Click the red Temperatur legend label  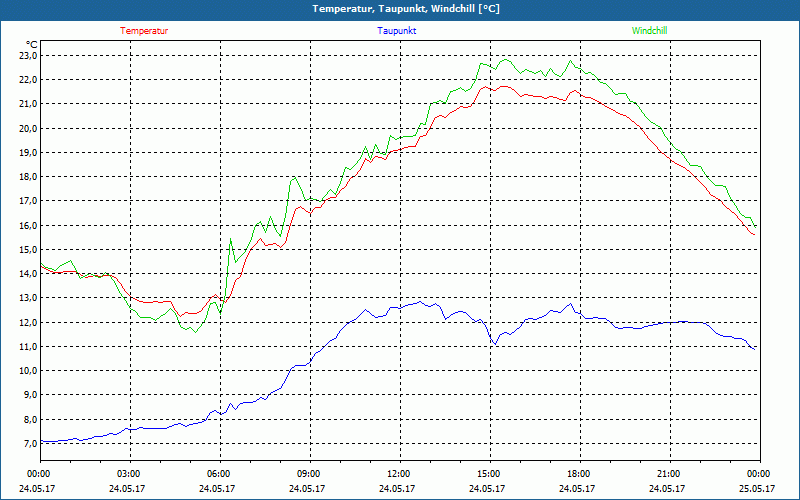(144, 31)
